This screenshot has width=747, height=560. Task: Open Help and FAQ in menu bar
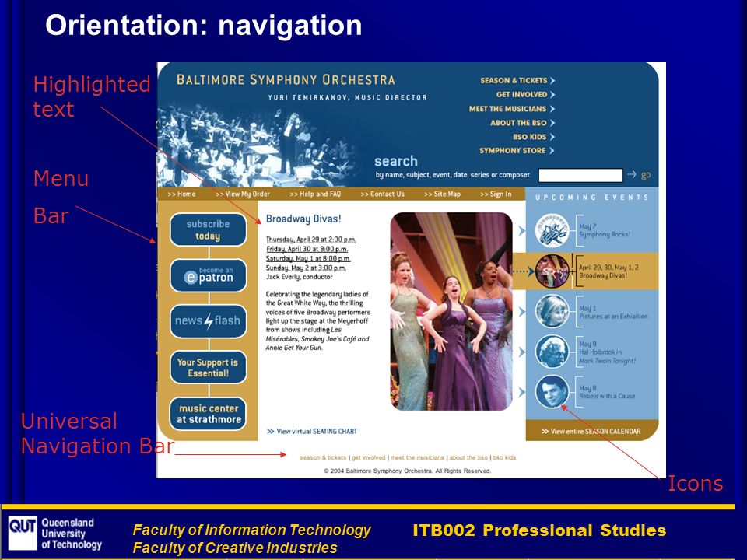[315, 194]
